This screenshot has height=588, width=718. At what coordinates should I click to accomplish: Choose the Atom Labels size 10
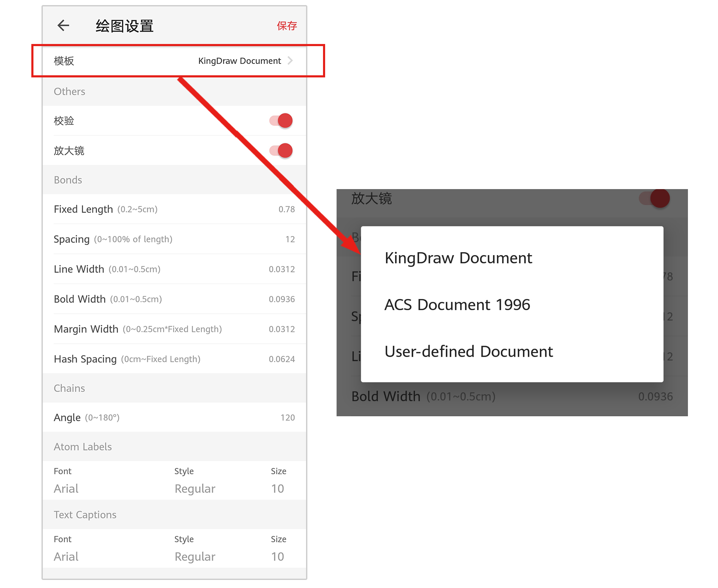(x=277, y=489)
